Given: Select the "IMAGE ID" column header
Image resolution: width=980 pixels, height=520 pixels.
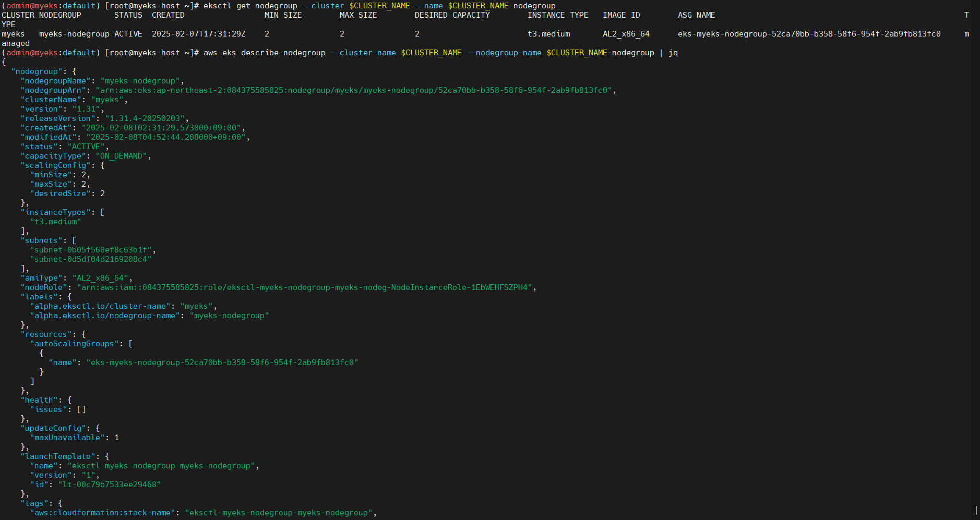Looking at the screenshot, I should (622, 15).
